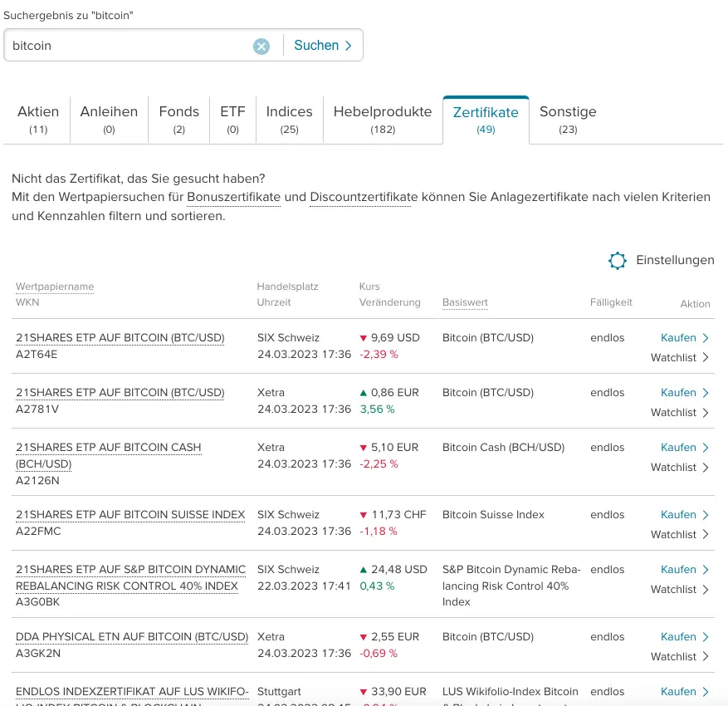Viewport: 728px width, 706px height.
Task: Click Kaufen for certificate A2T64E
Action: 684,338
